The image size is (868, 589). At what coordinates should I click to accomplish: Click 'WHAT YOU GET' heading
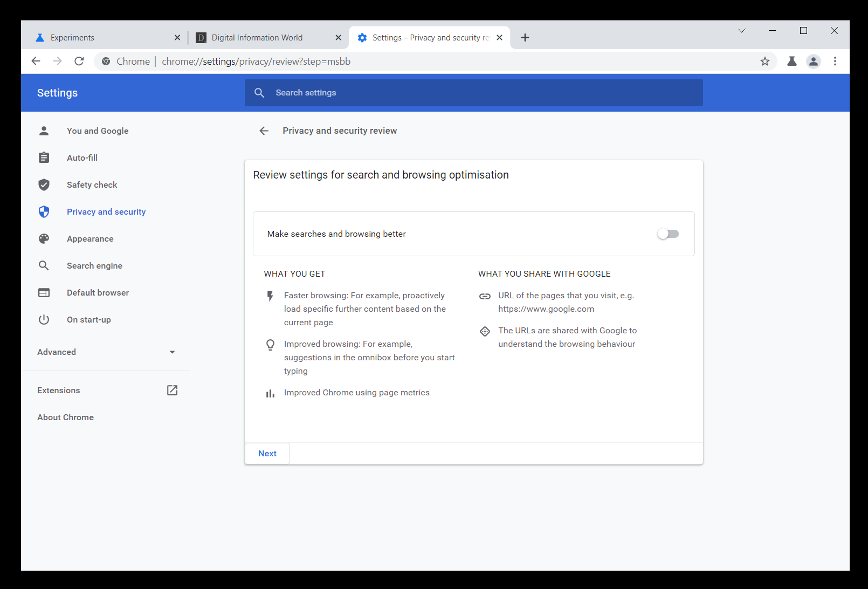coord(294,273)
